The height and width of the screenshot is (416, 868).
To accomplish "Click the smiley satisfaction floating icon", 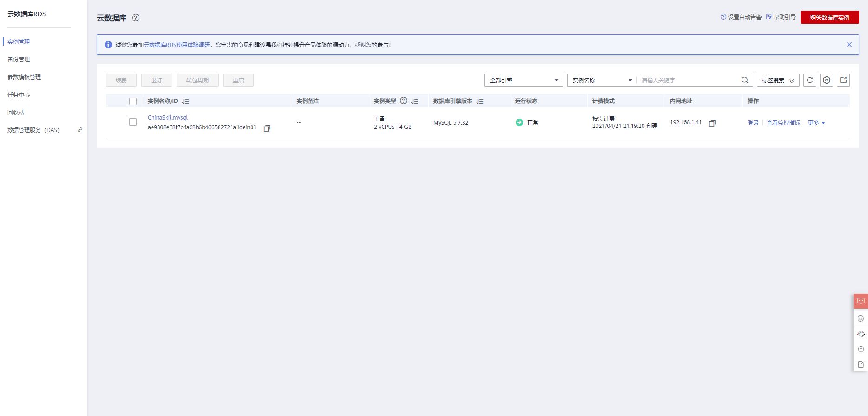I will (861, 319).
